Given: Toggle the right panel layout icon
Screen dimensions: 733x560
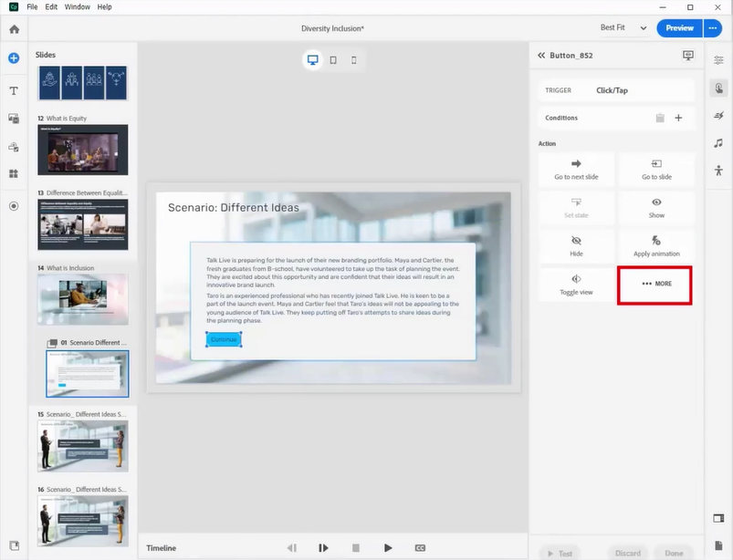Looking at the screenshot, I should (718, 518).
